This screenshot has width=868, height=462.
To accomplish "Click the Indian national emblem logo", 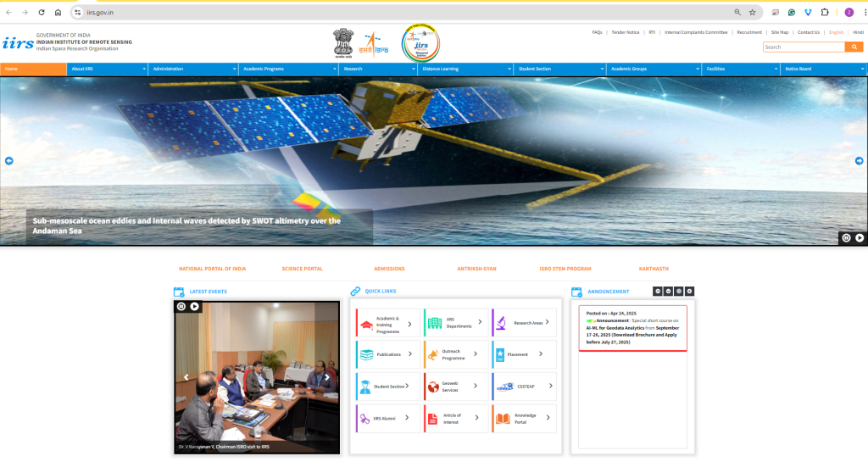I will (343, 43).
